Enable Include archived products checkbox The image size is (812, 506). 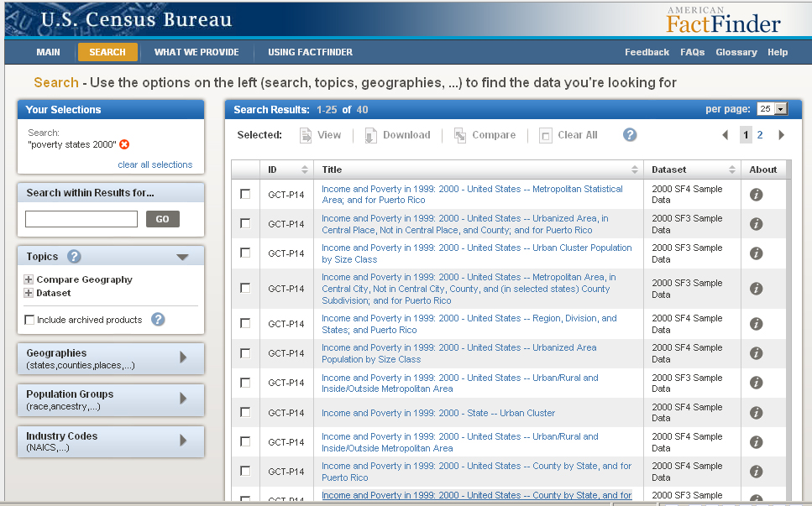pyautogui.click(x=29, y=320)
